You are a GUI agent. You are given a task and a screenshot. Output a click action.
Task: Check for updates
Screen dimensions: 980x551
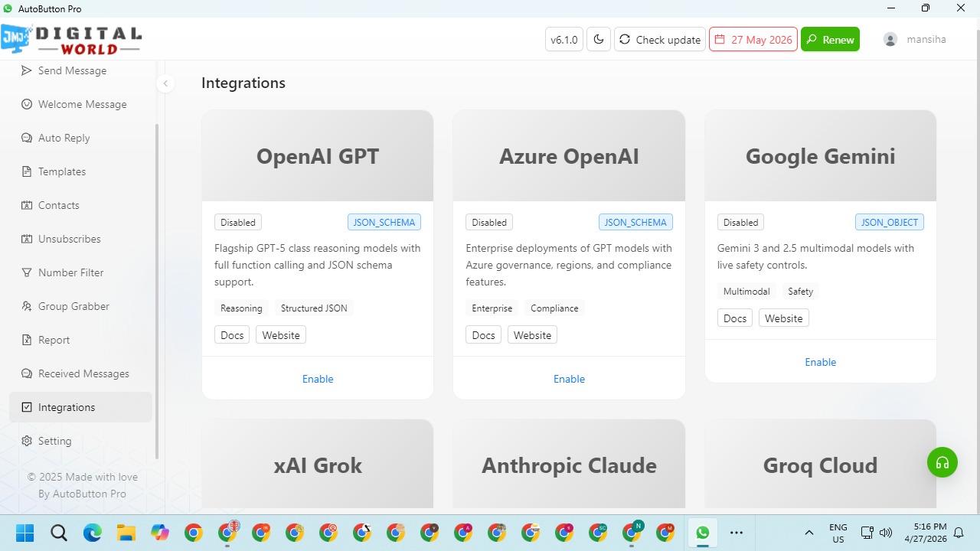660,40
